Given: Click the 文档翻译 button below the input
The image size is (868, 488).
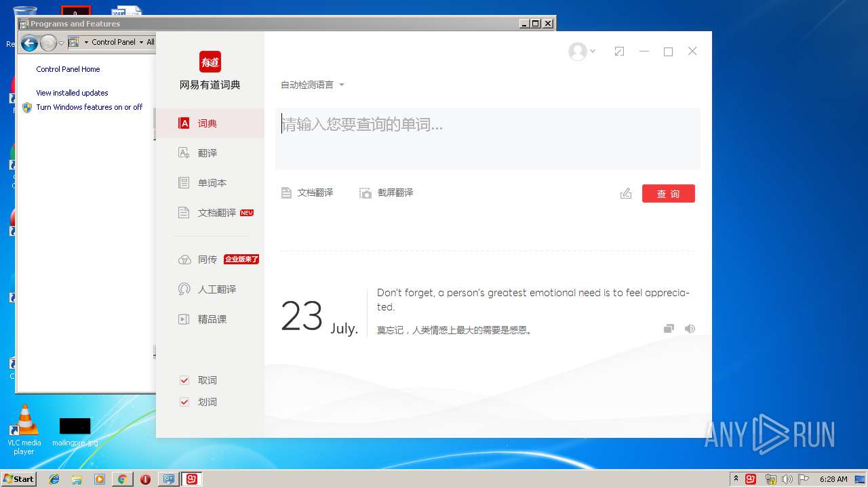Looking at the screenshot, I should (307, 193).
